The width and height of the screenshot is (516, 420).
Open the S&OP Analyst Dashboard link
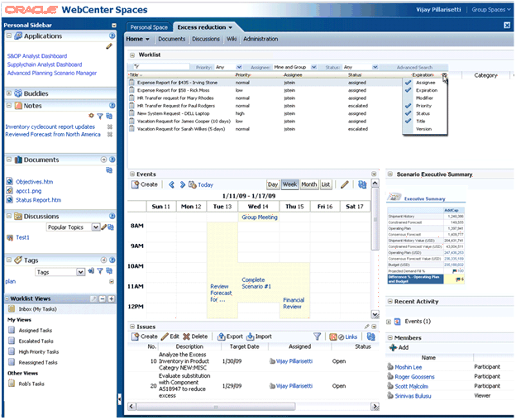[x=38, y=55]
